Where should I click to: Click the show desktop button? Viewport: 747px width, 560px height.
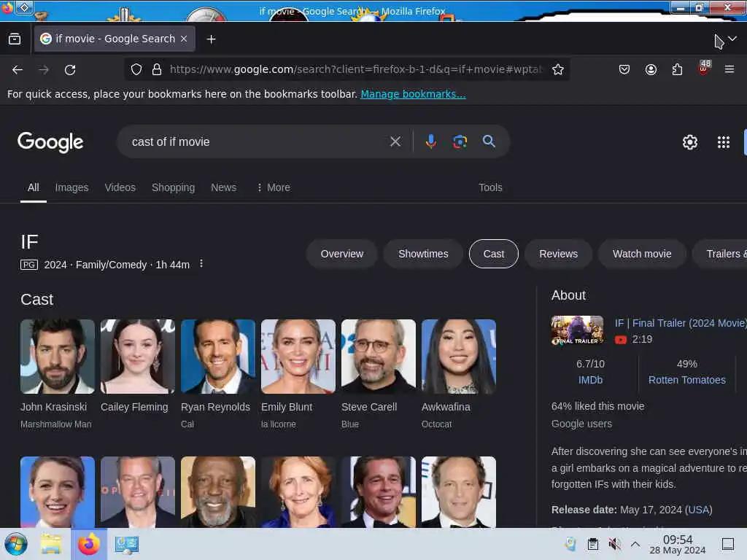(728, 544)
